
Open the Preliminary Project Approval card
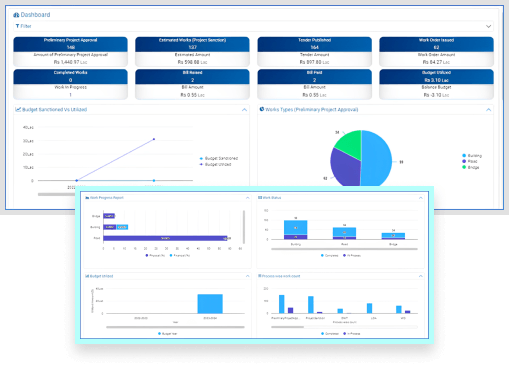pos(70,51)
